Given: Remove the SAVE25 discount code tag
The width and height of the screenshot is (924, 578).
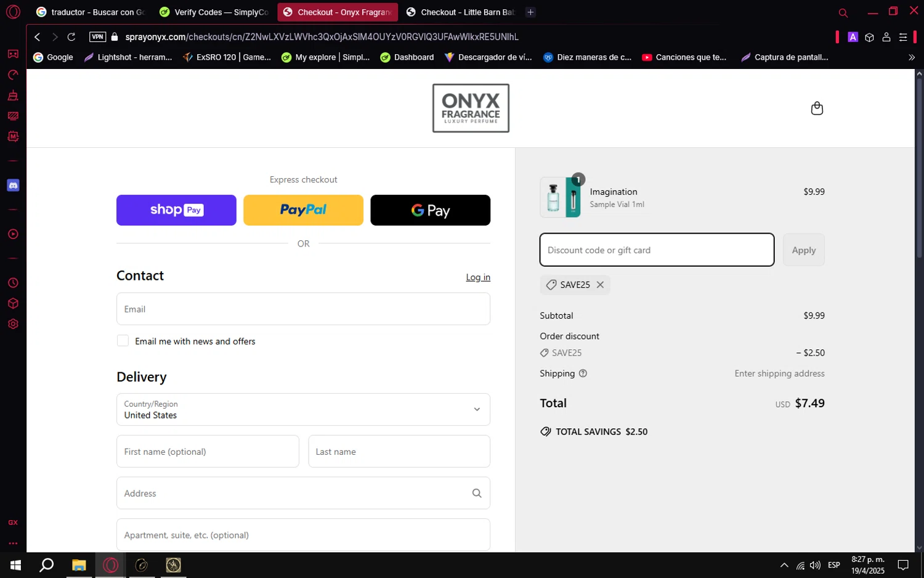Looking at the screenshot, I should click(600, 285).
